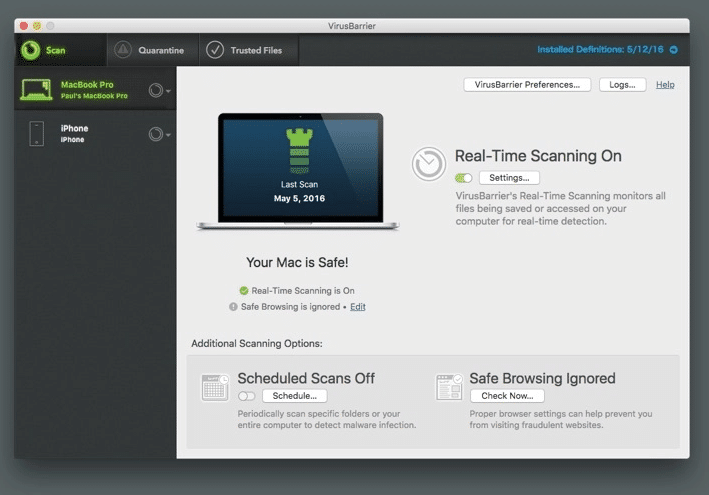Toggle Real-Time Scanning switch off
This screenshot has width=709, height=495.
click(463, 178)
